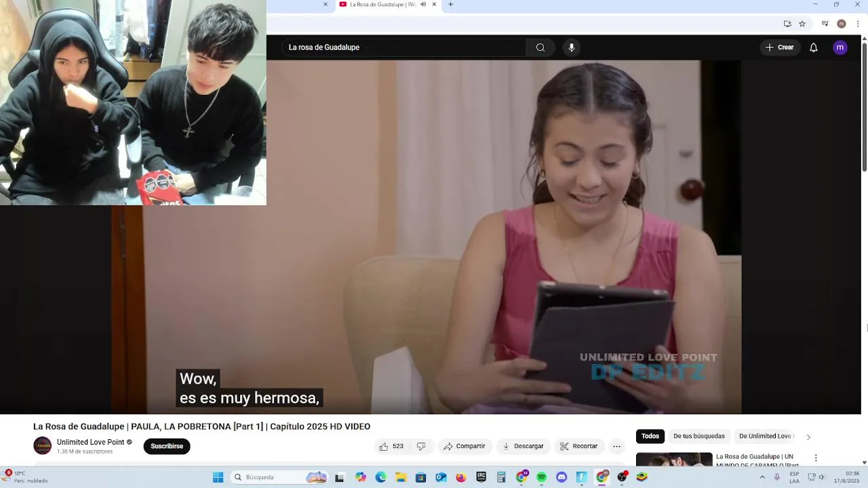Open recommended video thumbnail in sidebar
The width and height of the screenshot is (868, 488).
[x=674, y=460]
